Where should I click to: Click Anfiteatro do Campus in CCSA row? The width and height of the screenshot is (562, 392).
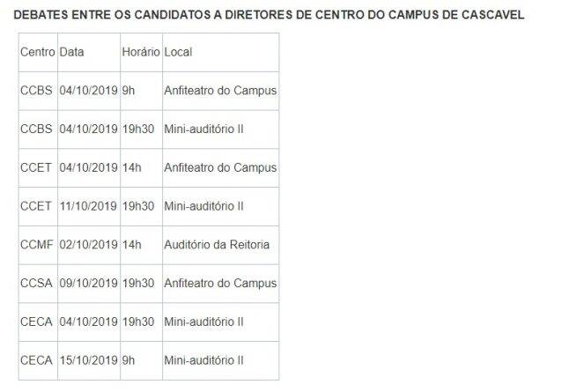point(220,283)
